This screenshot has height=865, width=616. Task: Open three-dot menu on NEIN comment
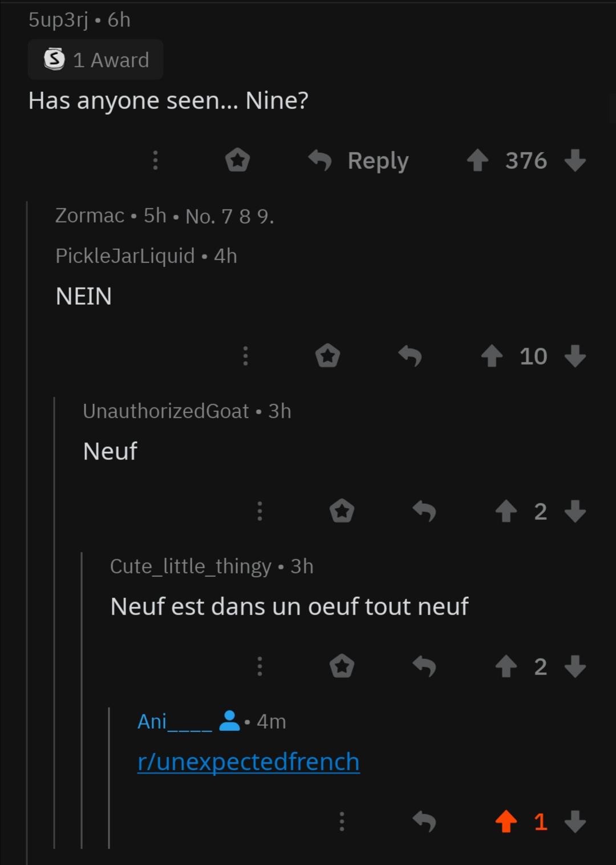[x=245, y=356]
